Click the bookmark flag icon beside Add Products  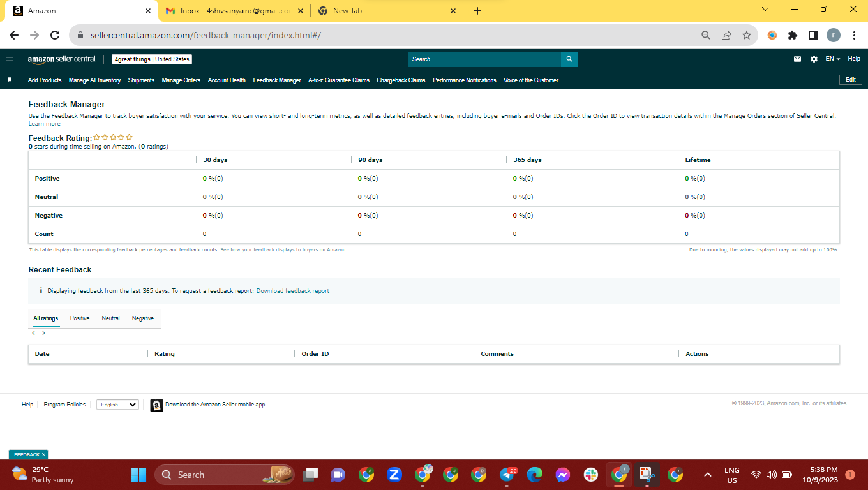coord(10,80)
